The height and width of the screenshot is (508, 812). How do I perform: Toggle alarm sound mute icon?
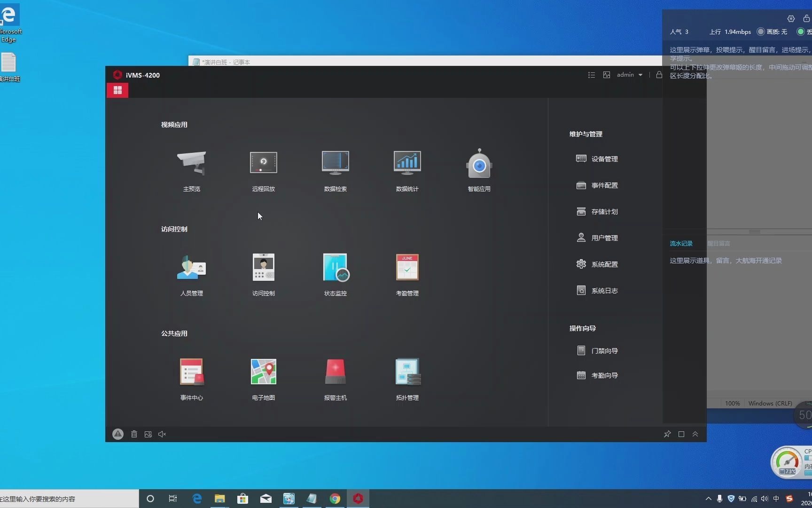[162, 434]
